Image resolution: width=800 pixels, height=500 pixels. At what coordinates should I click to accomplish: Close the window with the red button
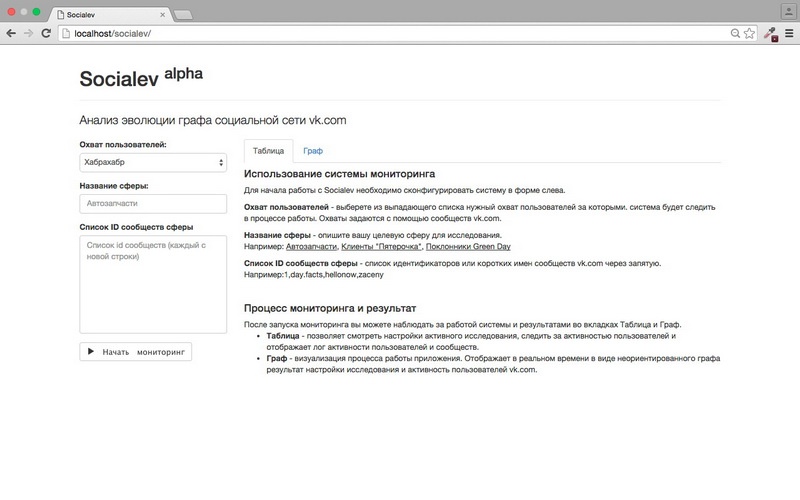point(11,11)
